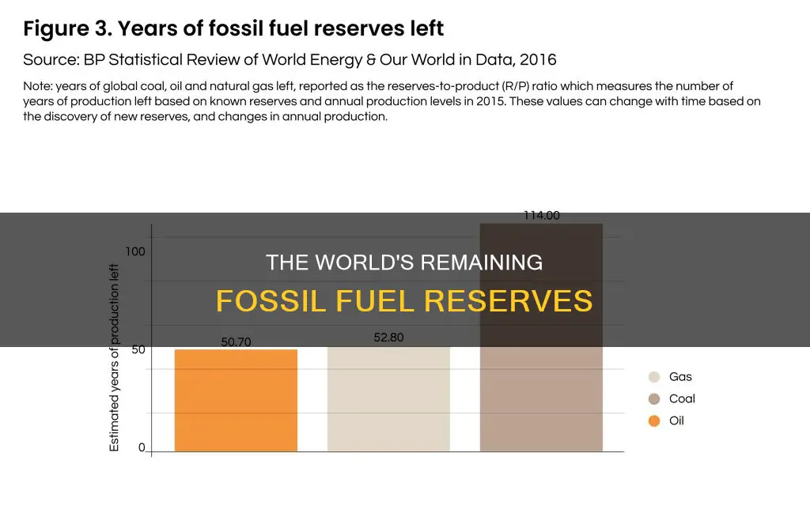Click the Coal legend color dot
This screenshot has height=532, width=810.
pos(654,399)
